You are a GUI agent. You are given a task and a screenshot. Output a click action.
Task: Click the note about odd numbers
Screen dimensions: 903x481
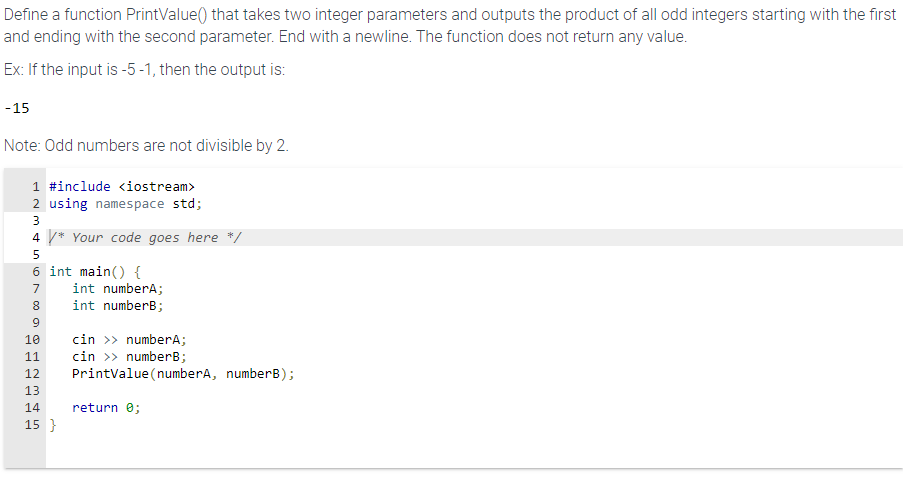pos(146,145)
